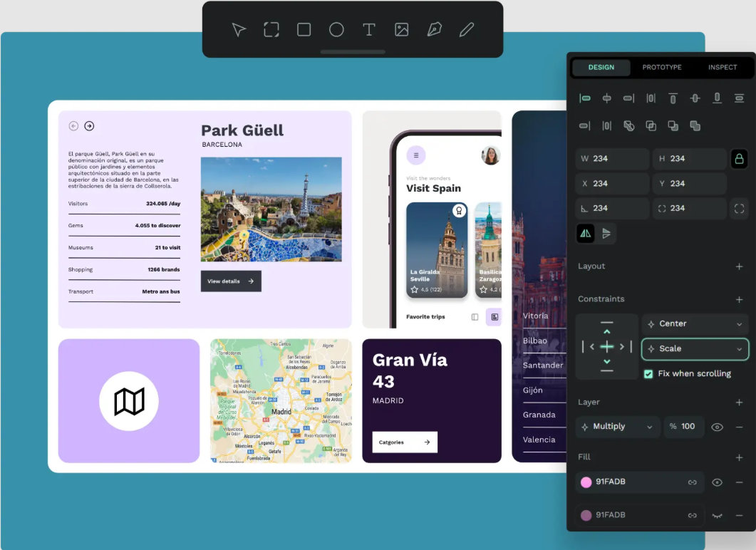Click distribute vertical spacing icon
Screen dimensions: 756x550
[739, 98]
